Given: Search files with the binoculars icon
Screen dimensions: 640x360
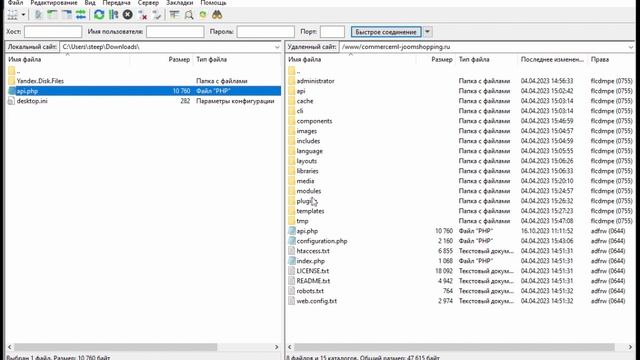Looking at the screenshot, I should [217, 15].
